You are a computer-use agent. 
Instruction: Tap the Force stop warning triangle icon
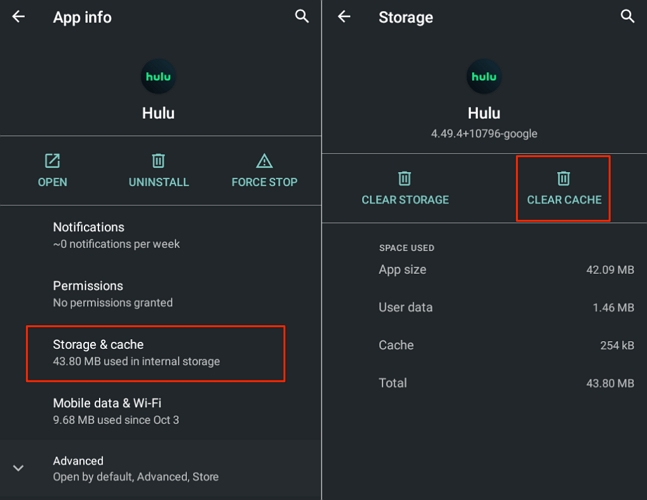tap(264, 161)
